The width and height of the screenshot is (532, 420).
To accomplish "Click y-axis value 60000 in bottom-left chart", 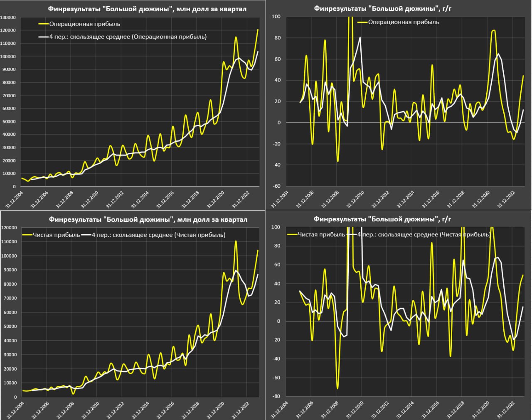I will pyautogui.click(x=9, y=312).
